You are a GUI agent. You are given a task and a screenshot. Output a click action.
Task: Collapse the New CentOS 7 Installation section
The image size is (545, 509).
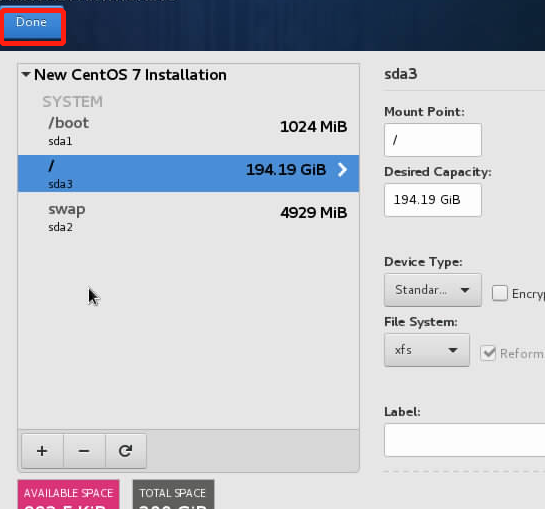[26, 74]
